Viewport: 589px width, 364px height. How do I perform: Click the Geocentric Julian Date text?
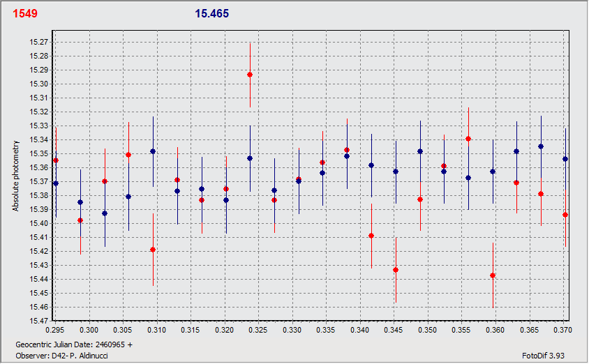click(x=73, y=344)
